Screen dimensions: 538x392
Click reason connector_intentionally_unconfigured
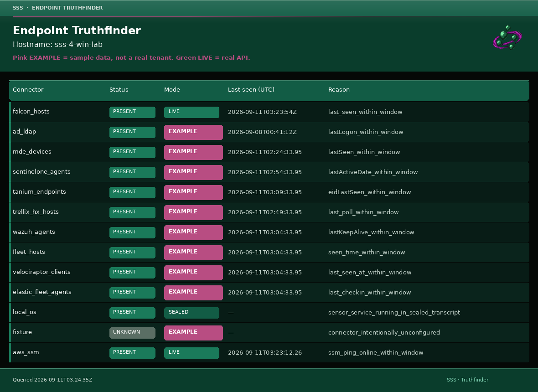pos(384,332)
